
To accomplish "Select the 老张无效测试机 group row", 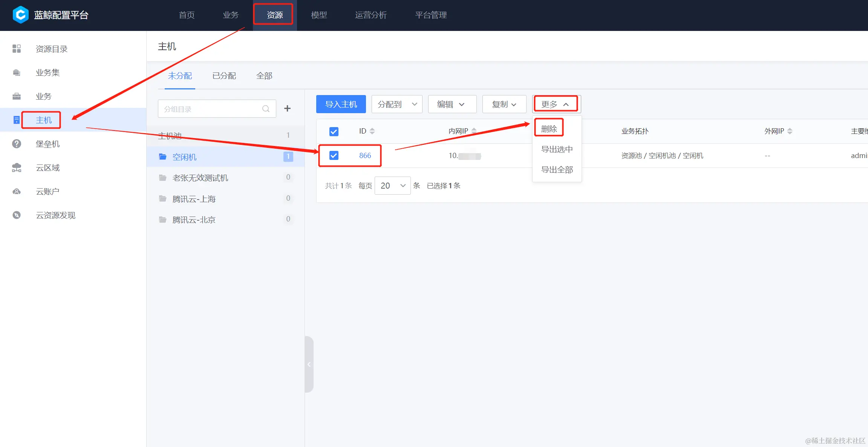I will 225,178.
